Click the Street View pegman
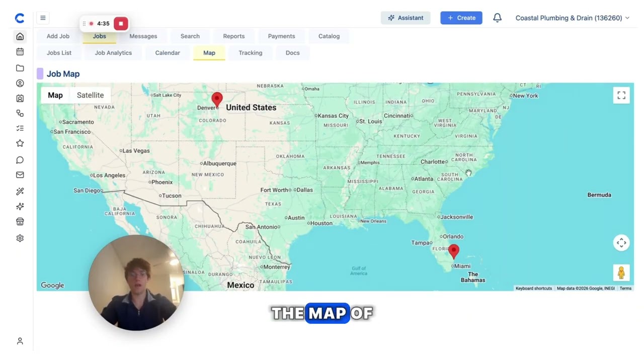Screen dimensions: 644x362 point(621,273)
